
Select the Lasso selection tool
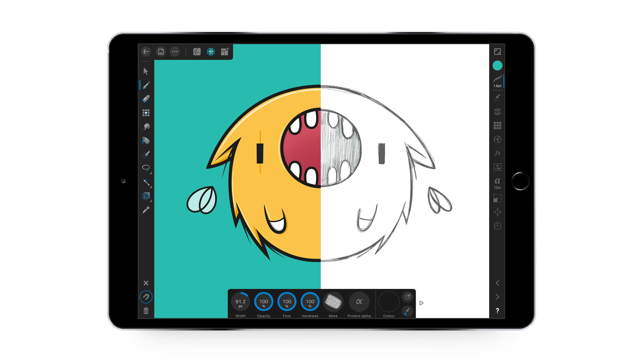click(146, 167)
